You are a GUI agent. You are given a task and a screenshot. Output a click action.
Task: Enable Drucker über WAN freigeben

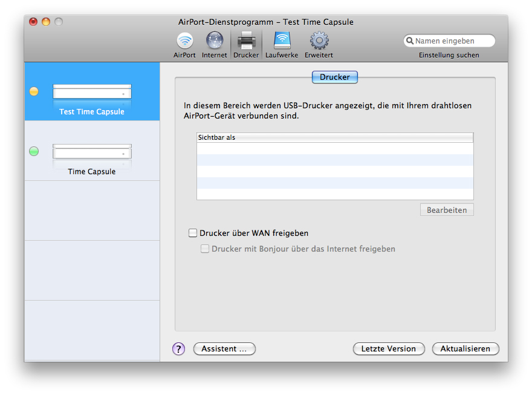[193, 233]
